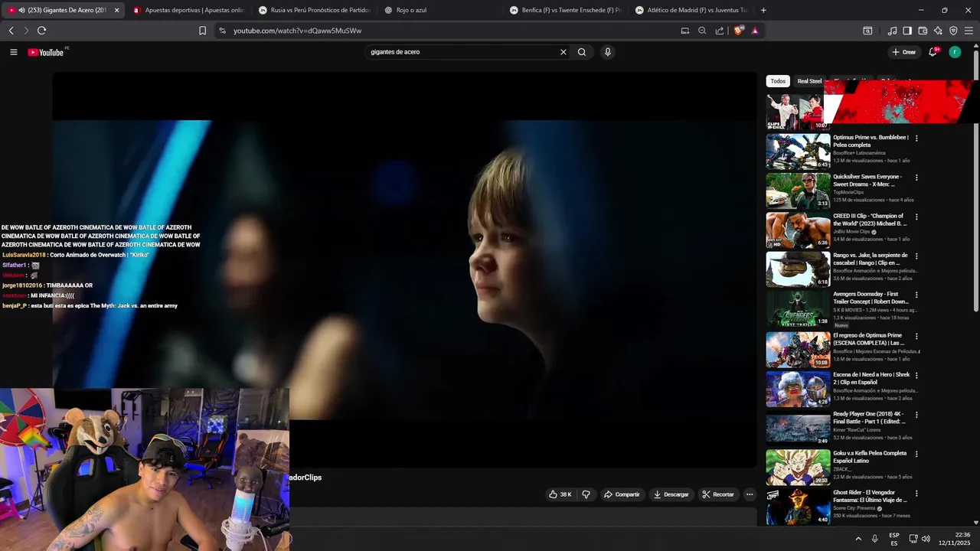
Task: Open options menu for Quicksilver Saves Everyone video
Action: [x=916, y=178]
